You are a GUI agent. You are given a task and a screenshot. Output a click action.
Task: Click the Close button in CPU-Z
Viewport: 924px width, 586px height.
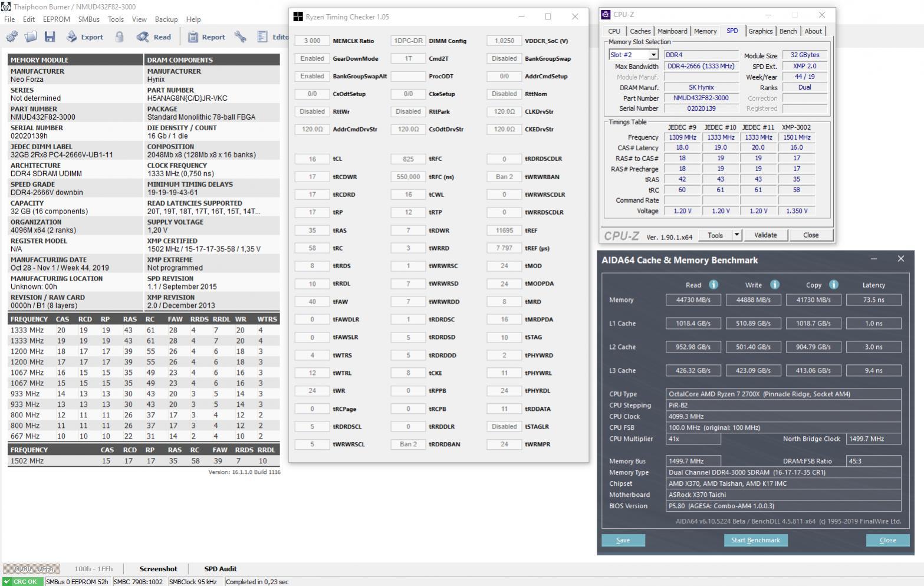click(x=811, y=235)
